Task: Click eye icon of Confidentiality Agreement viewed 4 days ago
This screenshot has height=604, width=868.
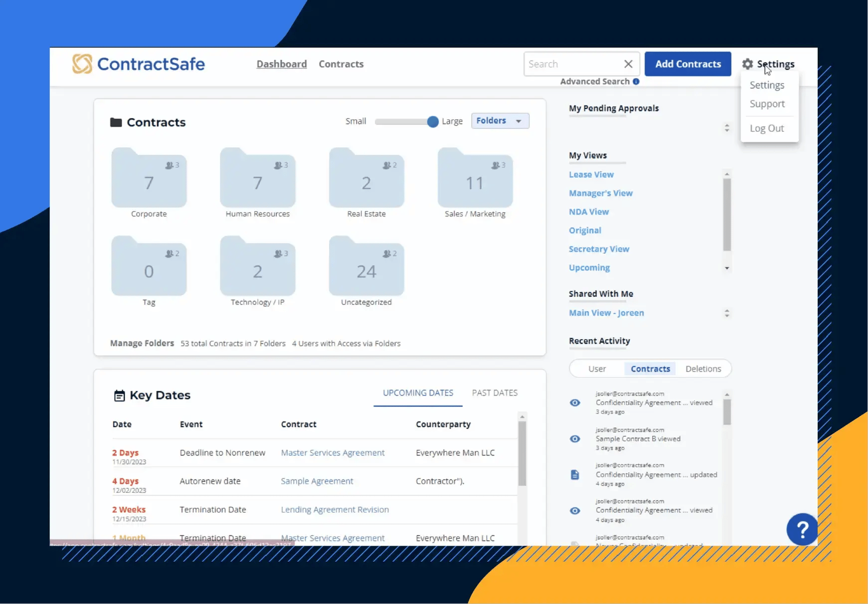Action: tap(575, 511)
